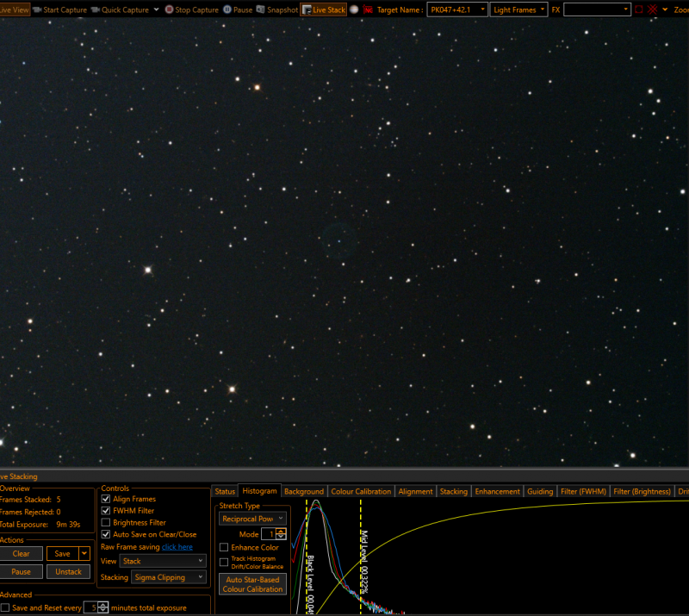The height and width of the screenshot is (616, 689).
Task: Click the minutes total exposure input field
Action: click(90, 607)
